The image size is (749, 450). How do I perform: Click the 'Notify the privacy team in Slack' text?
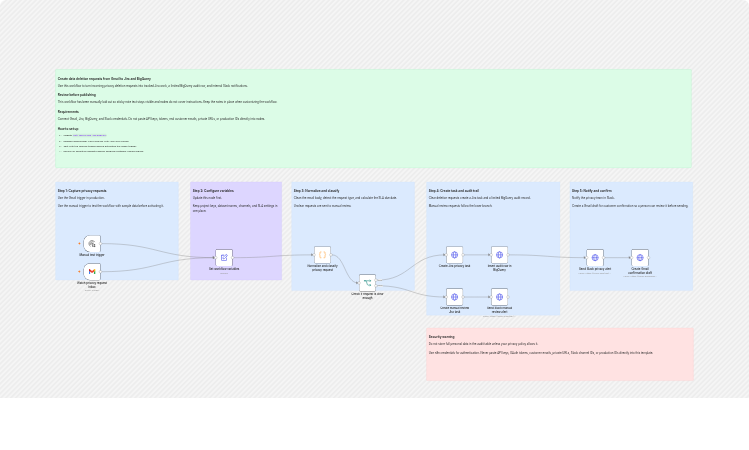pos(593,198)
